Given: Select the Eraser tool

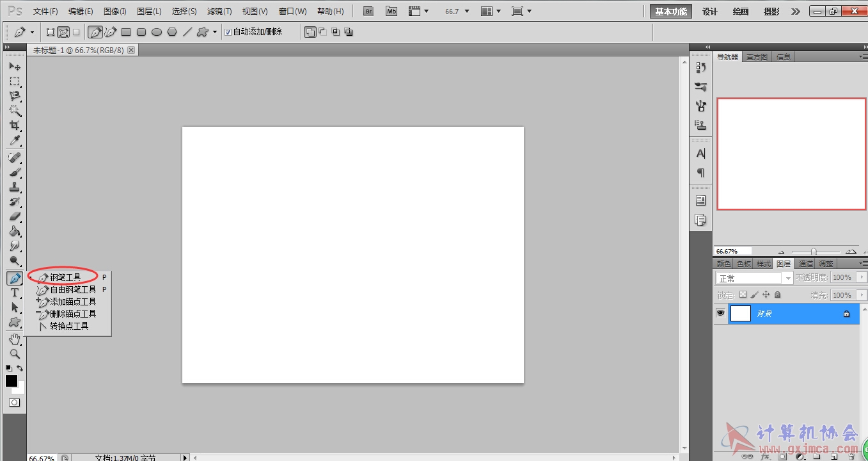Looking at the screenshot, I should click(x=15, y=216).
